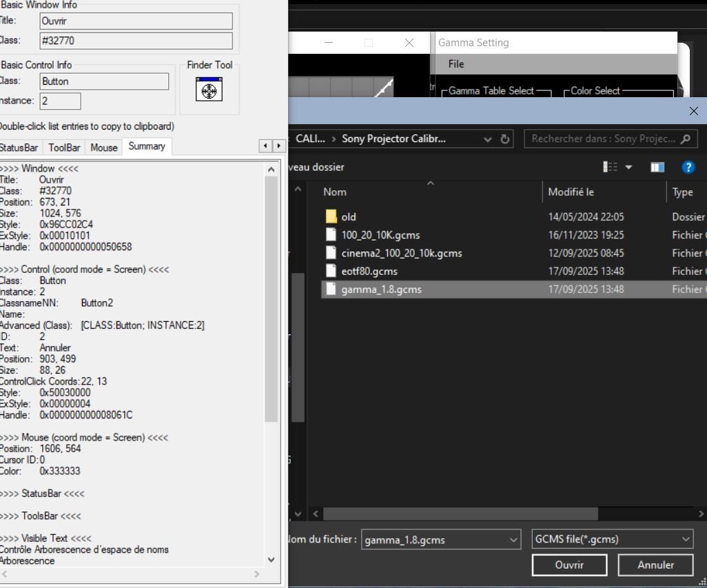Screen dimensions: 707x588
Task: Click the view layout icon
Action: tap(611, 168)
